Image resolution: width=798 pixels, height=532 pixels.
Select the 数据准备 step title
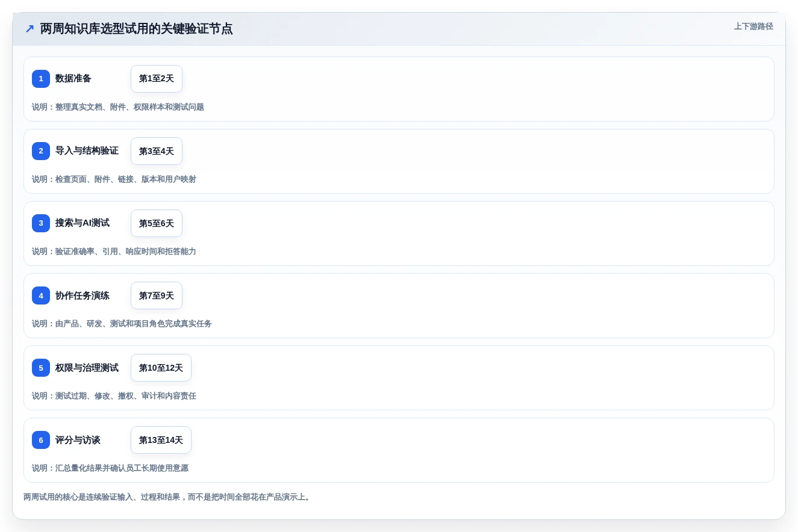coord(73,79)
